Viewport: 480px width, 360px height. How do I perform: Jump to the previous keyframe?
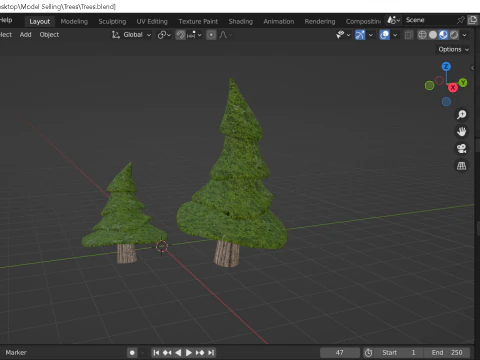tap(167, 352)
